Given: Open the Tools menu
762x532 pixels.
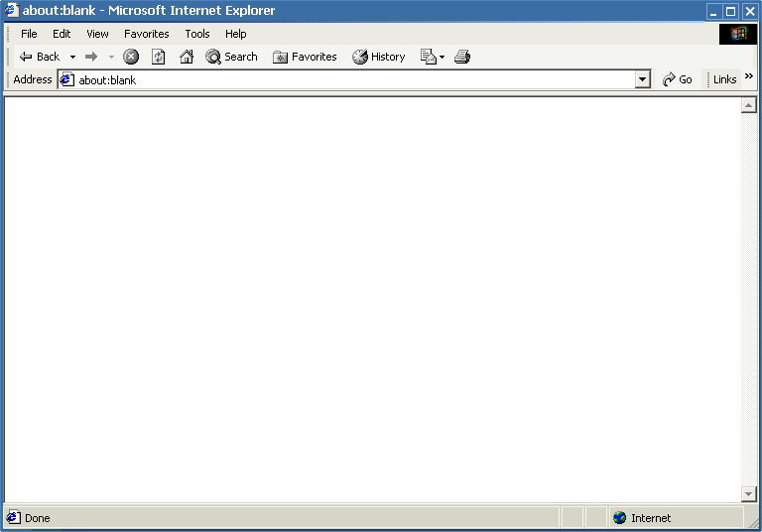Looking at the screenshot, I should [x=197, y=34].
